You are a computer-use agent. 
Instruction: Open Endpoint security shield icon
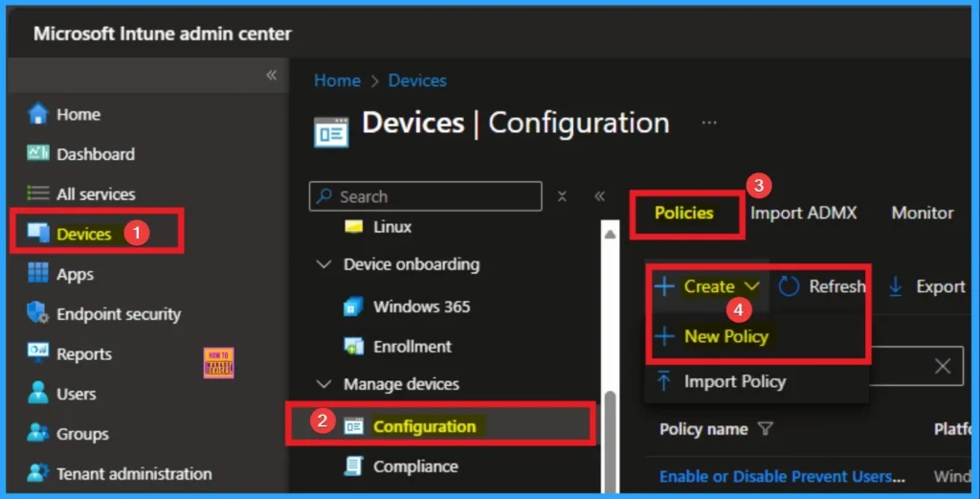[38, 314]
